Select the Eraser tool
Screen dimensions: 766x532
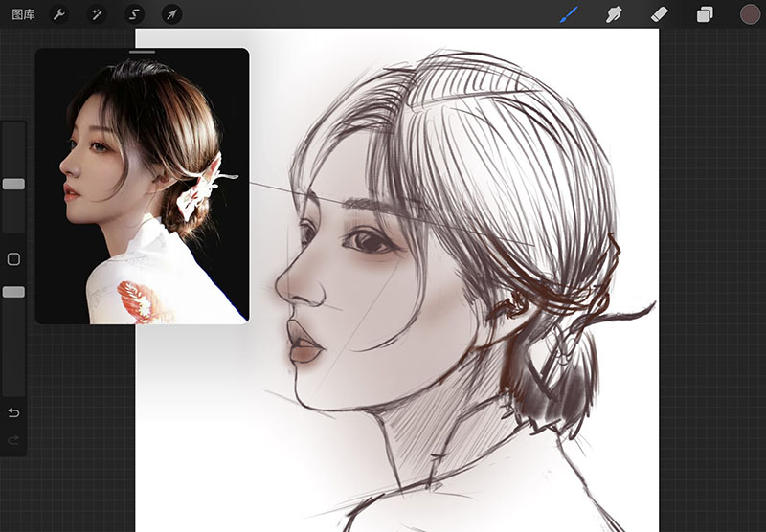[660, 14]
